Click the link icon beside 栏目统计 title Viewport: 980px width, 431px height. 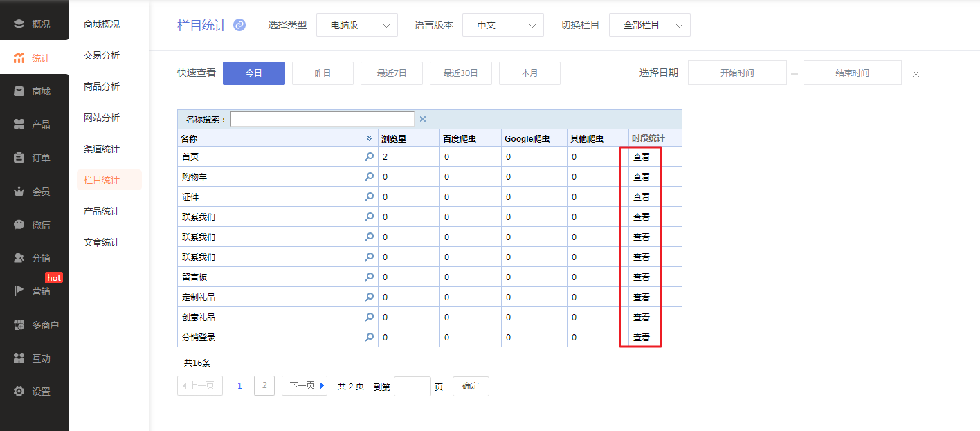[239, 25]
